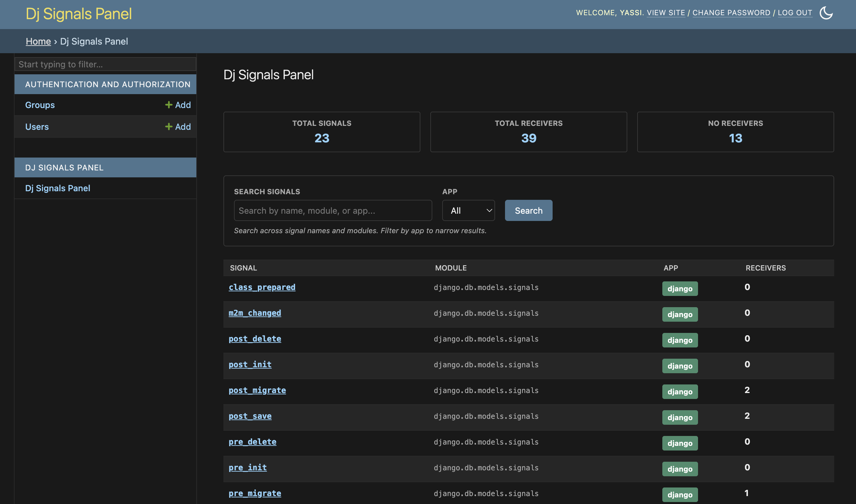Focus the Search signals text field
The width and height of the screenshot is (856, 504).
click(333, 211)
